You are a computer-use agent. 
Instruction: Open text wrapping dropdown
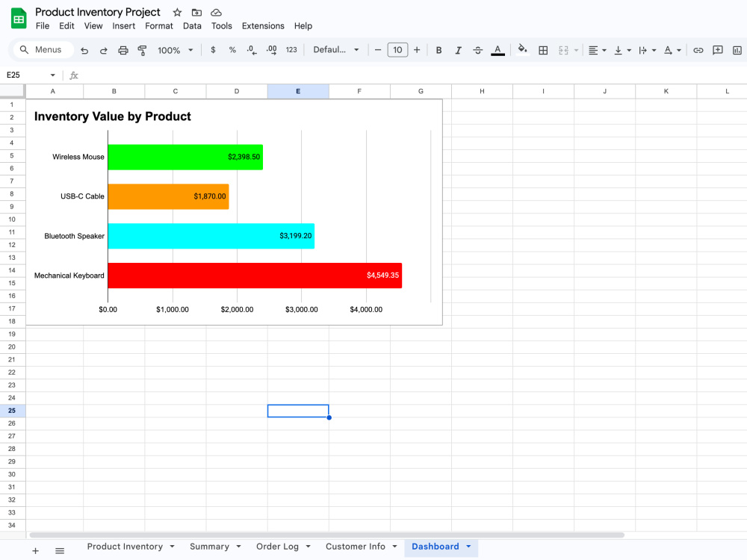(648, 50)
